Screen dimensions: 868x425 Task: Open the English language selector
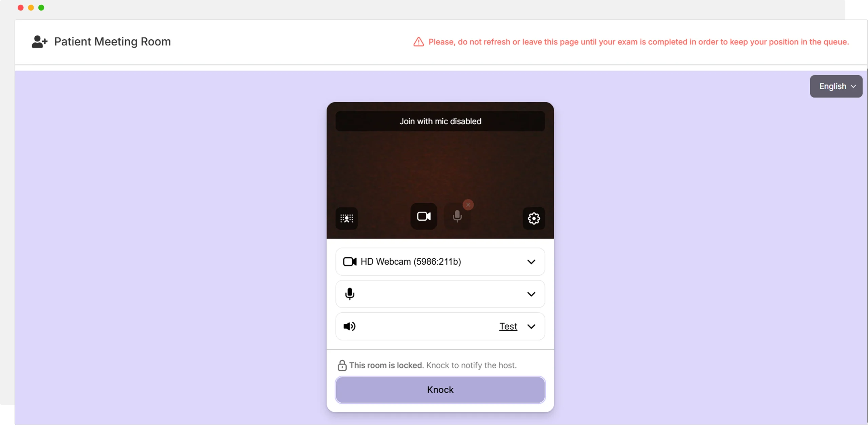click(x=836, y=86)
